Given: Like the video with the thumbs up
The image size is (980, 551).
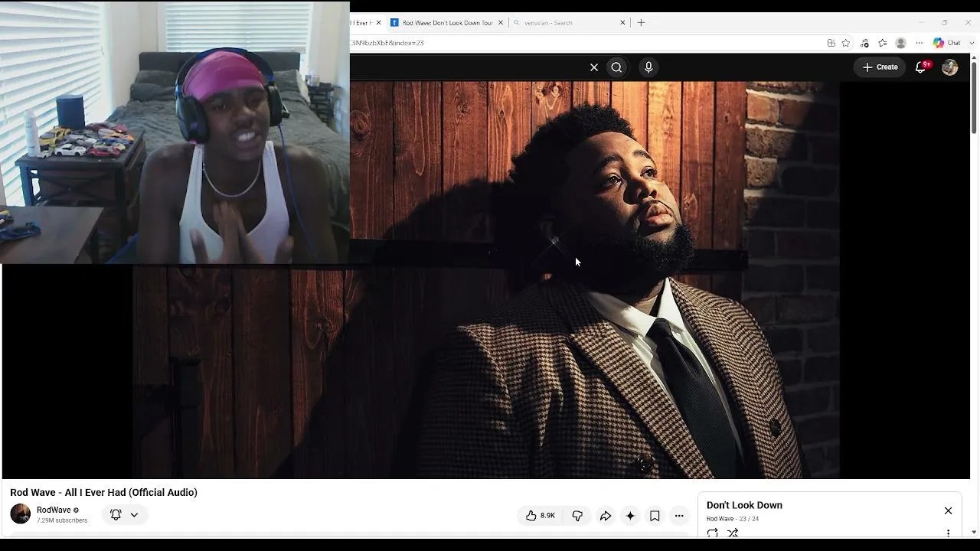Looking at the screenshot, I should (x=541, y=516).
